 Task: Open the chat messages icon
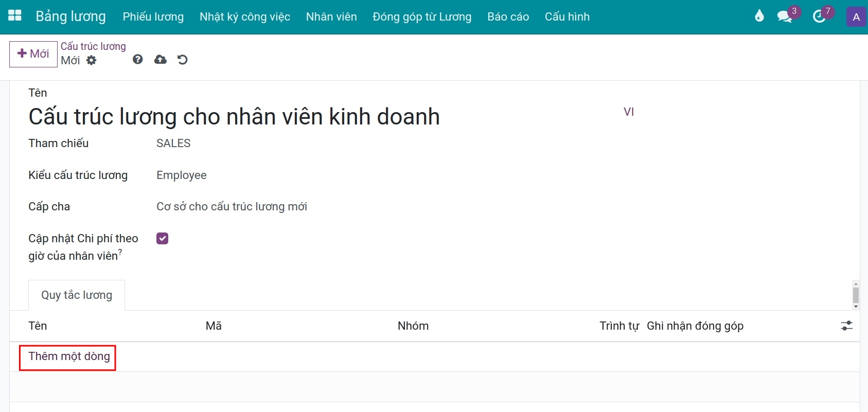[x=785, y=16]
